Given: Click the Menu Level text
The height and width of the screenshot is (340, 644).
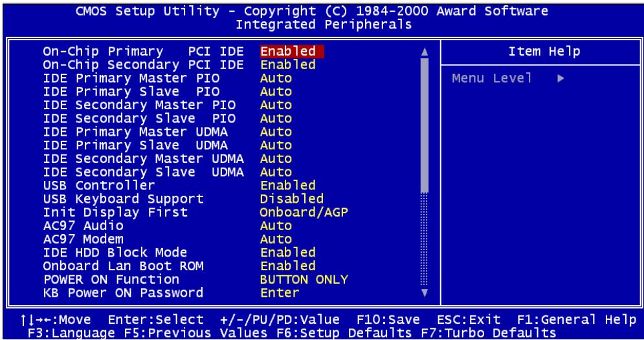Looking at the screenshot, I should pos(492,78).
